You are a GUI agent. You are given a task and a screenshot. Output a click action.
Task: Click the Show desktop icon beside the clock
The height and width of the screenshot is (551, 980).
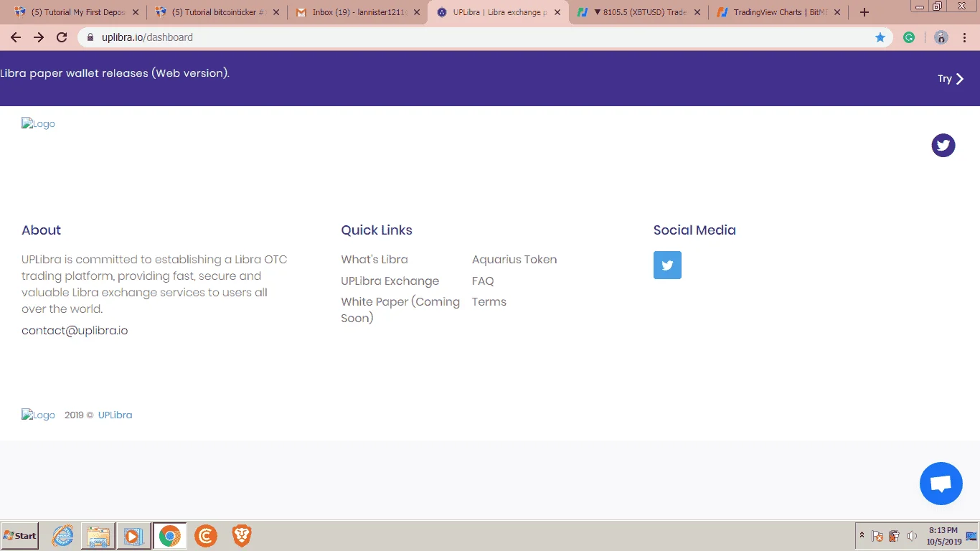pyautogui.click(x=972, y=536)
